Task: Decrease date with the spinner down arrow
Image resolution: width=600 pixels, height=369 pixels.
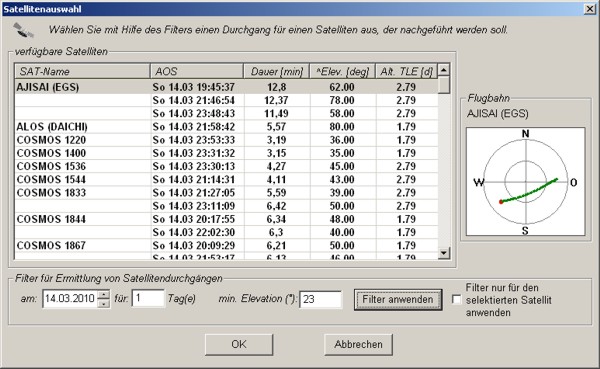Action: 104,303
